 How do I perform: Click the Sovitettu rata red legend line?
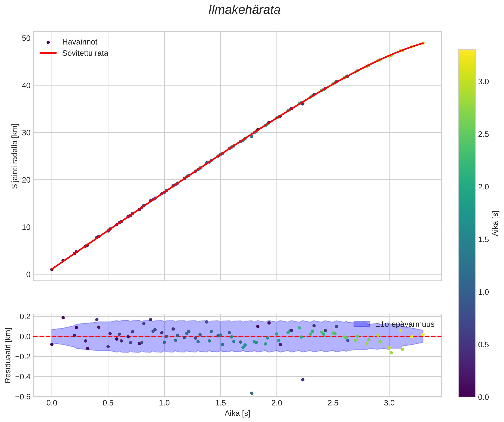(x=48, y=53)
